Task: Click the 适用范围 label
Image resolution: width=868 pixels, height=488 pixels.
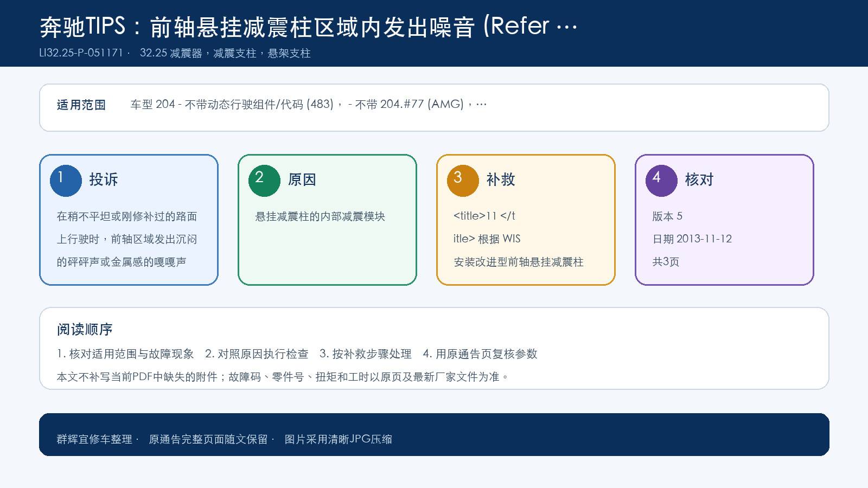Action: (x=81, y=105)
